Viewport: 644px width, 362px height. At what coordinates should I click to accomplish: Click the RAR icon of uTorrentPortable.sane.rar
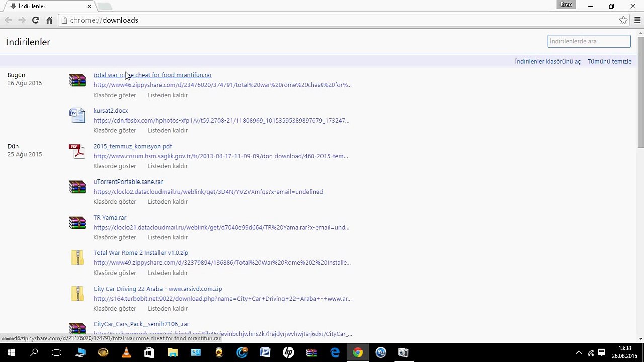click(77, 187)
